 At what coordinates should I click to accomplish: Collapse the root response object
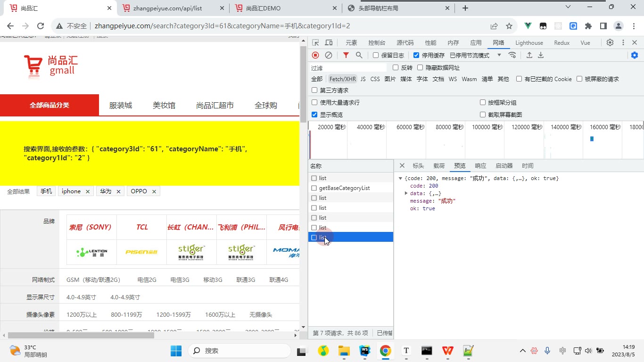(400, 178)
